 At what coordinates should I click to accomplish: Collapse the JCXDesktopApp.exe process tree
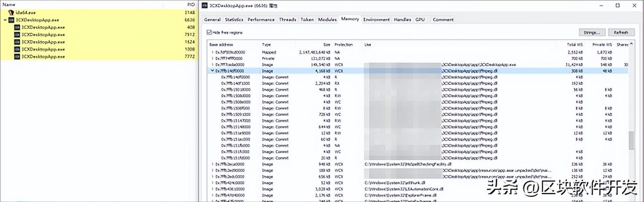pyautogui.click(x=5, y=20)
